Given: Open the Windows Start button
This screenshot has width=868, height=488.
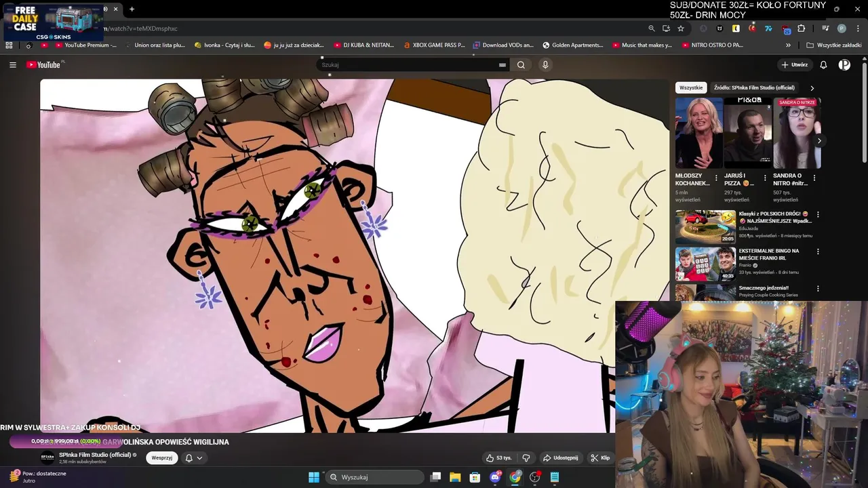Looking at the screenshot, I should click(x=314, y=477).
